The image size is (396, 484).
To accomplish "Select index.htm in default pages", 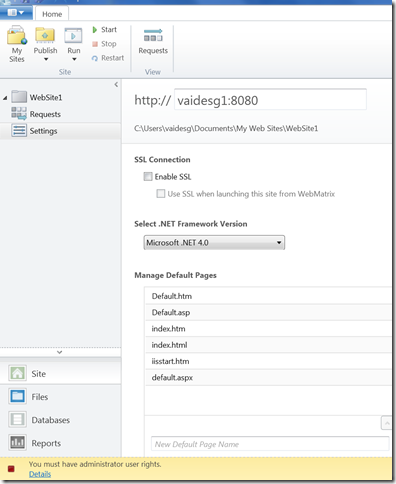I will click(269, 329).
